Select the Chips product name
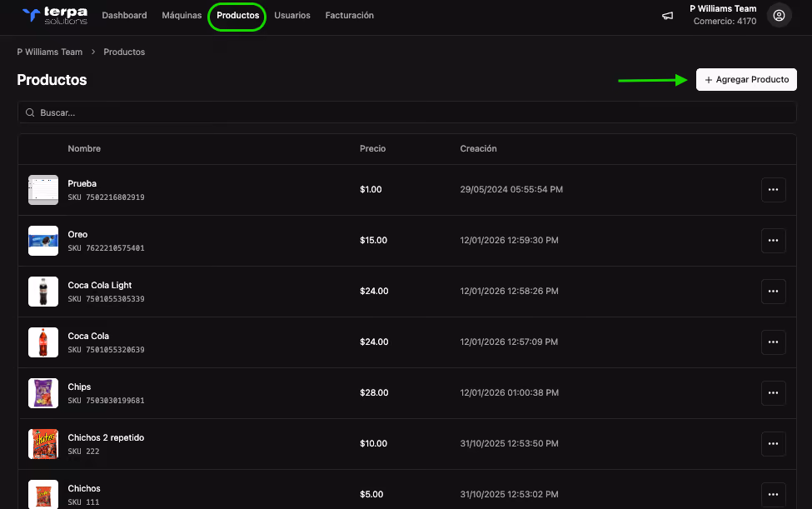 coord(79,387)
